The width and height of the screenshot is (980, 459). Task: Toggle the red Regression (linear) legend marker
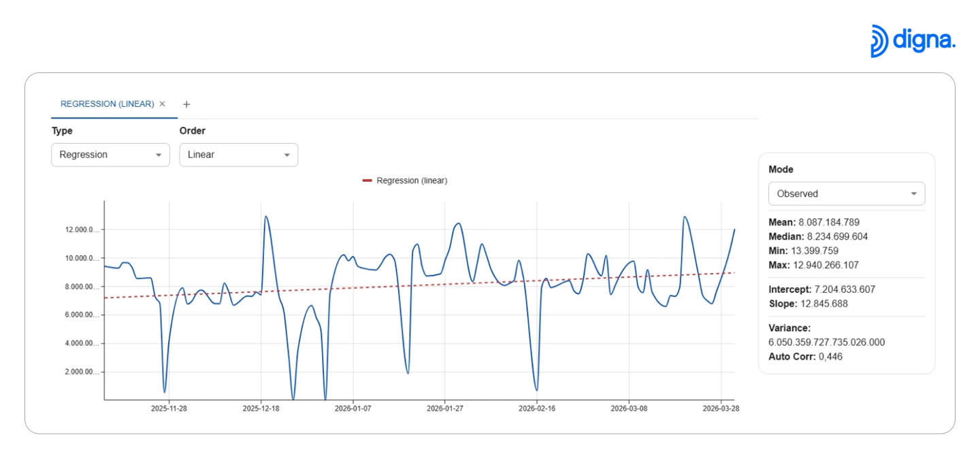pyautogui.click(x=367, y=181)
